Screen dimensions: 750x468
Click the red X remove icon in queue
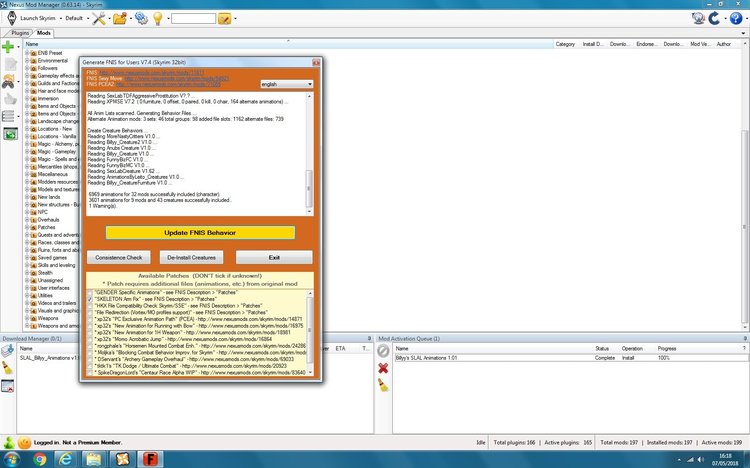(383, 368)
